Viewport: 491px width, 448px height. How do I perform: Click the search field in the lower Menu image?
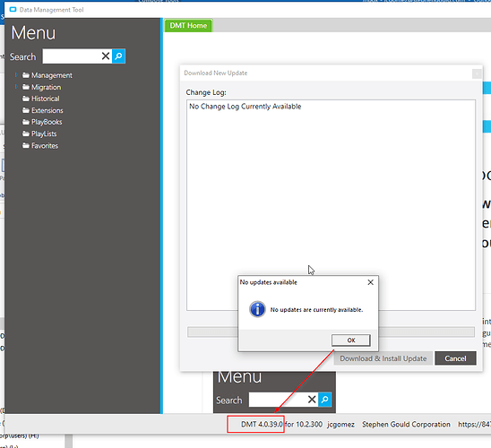pyautogui.click(x=278, y=400)
